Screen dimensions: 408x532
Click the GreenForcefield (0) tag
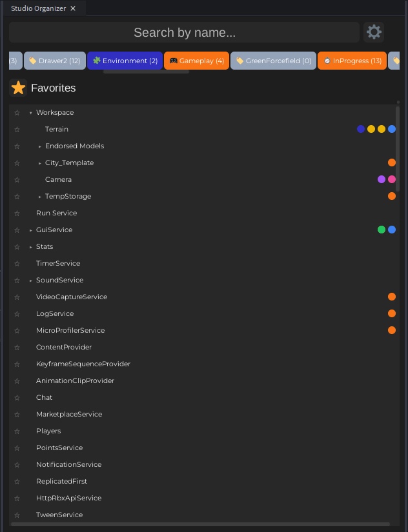click(273, 61)
